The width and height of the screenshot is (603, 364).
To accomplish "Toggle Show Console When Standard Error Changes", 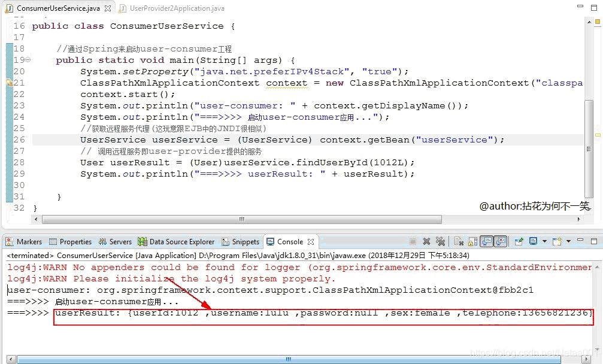I will (x=501, y=241).
